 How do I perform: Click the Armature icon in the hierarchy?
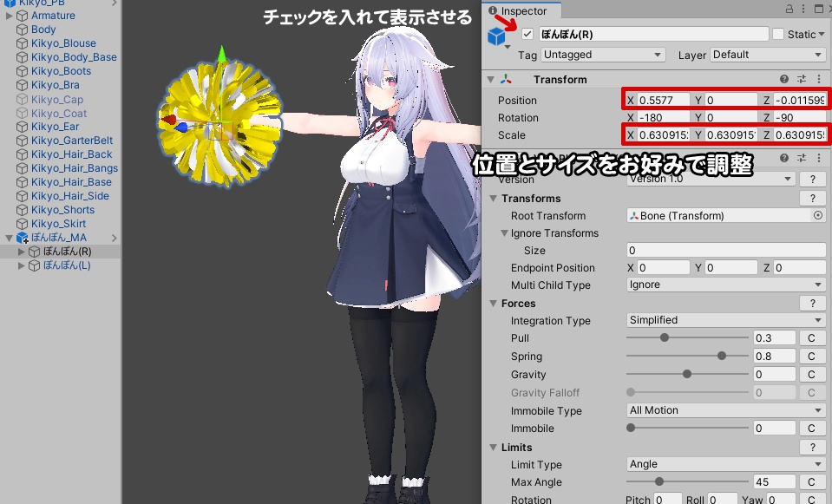point(22,15)
